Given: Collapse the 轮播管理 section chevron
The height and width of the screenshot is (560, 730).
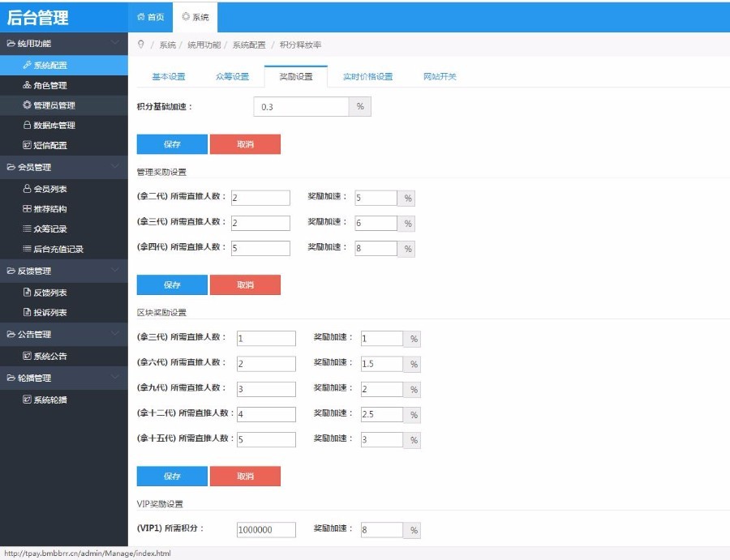Looking at the screenshot, I should [114, 377].
